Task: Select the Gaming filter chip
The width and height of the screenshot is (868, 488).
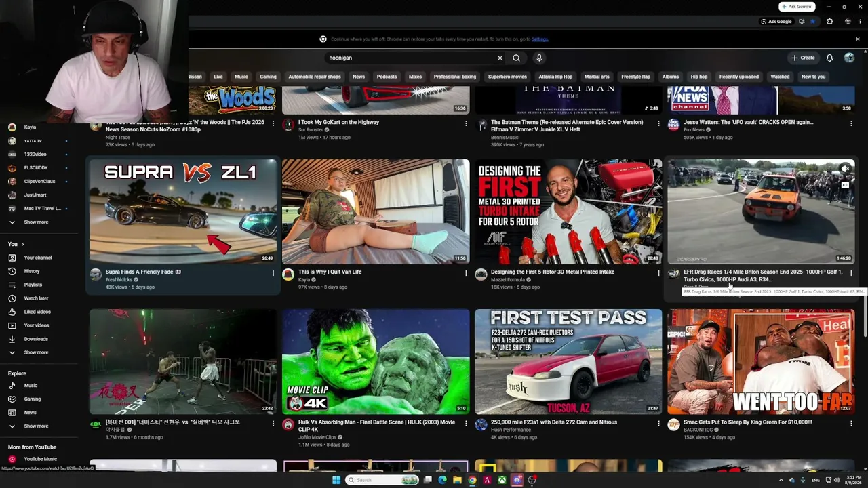Action: coord(268,77)
